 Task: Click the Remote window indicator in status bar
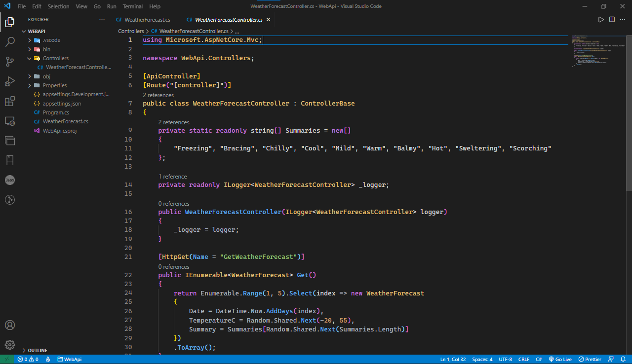7,360
